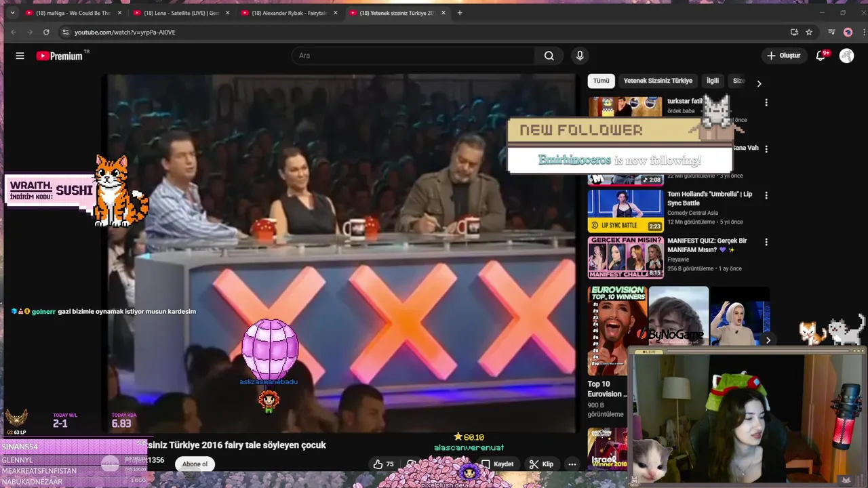This screenshot has width=868, height=488.
Task: Click Comedy Central Asia channel name
Action: click(x=697, y=213)
